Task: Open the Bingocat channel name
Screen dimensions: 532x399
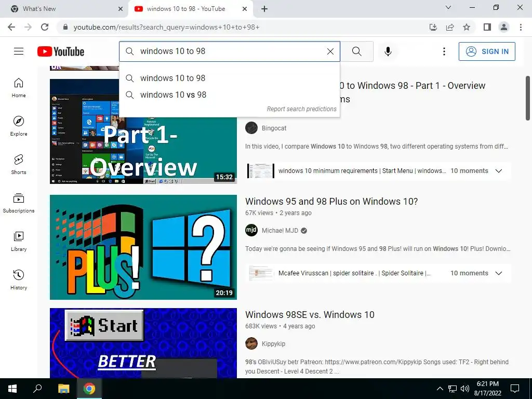Action: click(274, 128)
